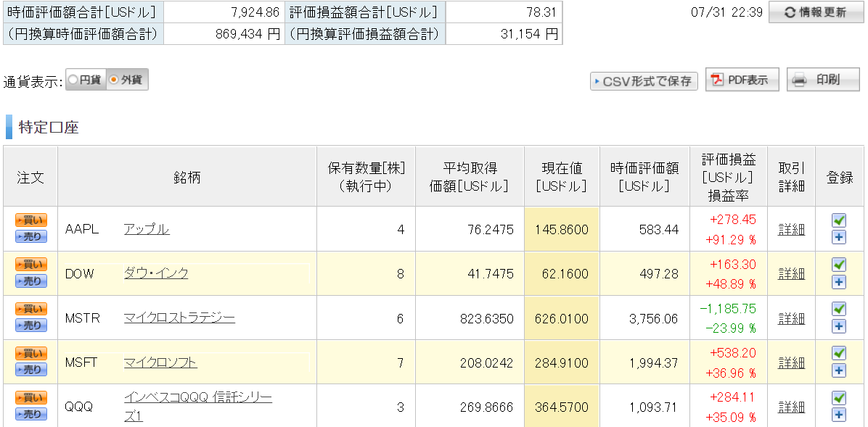
Task: Click green checkmark register icon for AAPL
Action: (x=839, y=220)
